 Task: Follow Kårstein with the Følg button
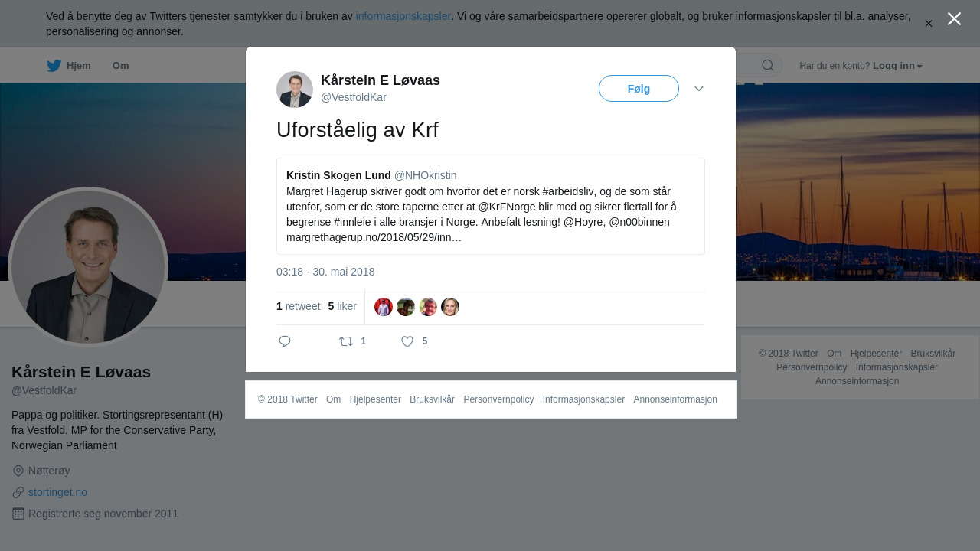639,89
